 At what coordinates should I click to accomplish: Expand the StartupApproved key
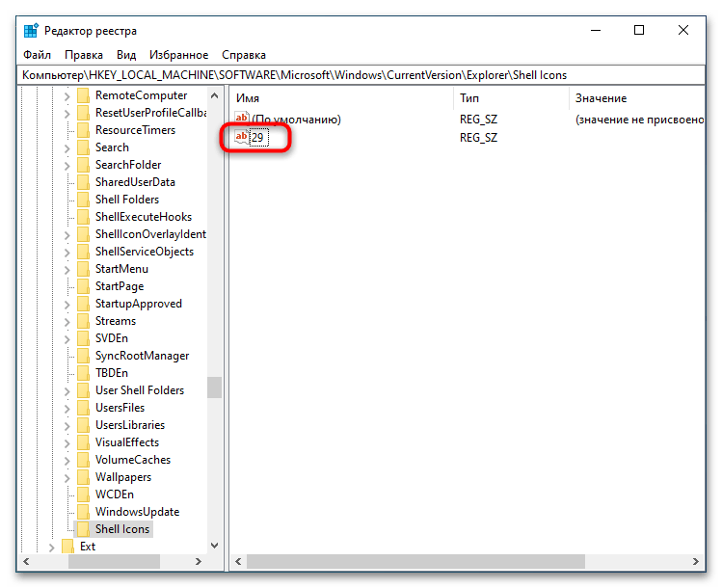tap(67, 305)
